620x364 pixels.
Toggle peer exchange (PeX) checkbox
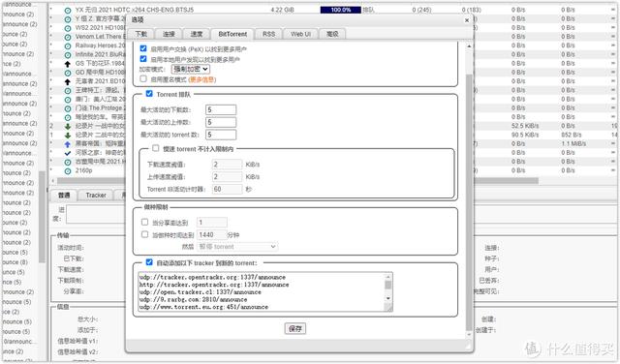tap(143, 48)
